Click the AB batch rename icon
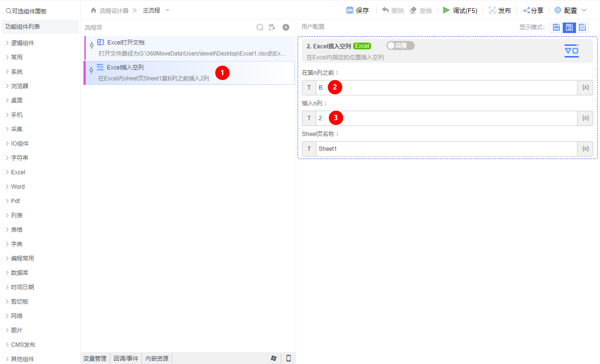The height and width of the screenshot is (364, 600). pyautogui.click(x=272, y=27)
